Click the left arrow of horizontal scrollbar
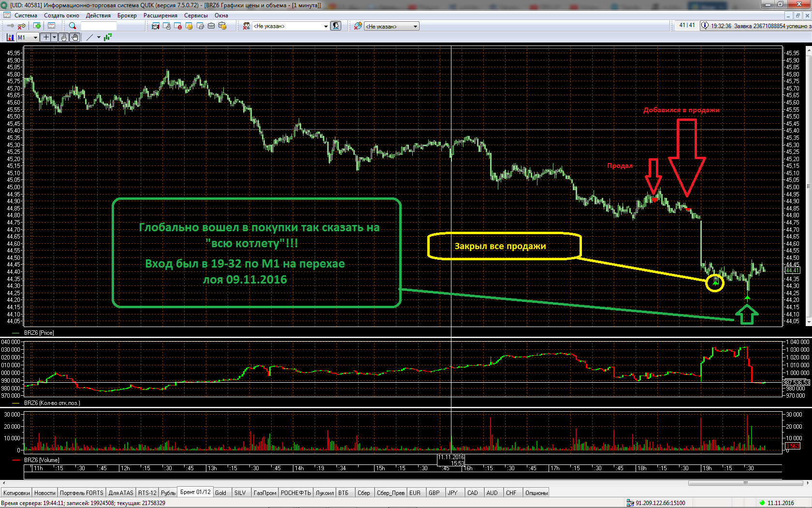 pos(4,483)
